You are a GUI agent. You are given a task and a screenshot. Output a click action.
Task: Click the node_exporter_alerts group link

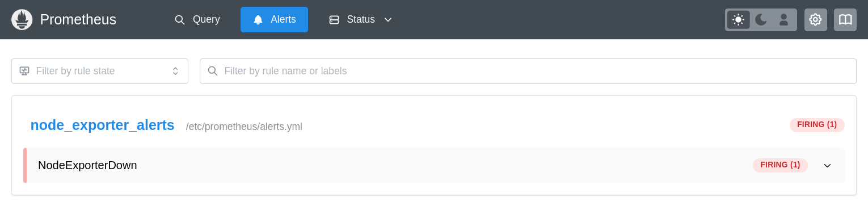tap(102, 125)
